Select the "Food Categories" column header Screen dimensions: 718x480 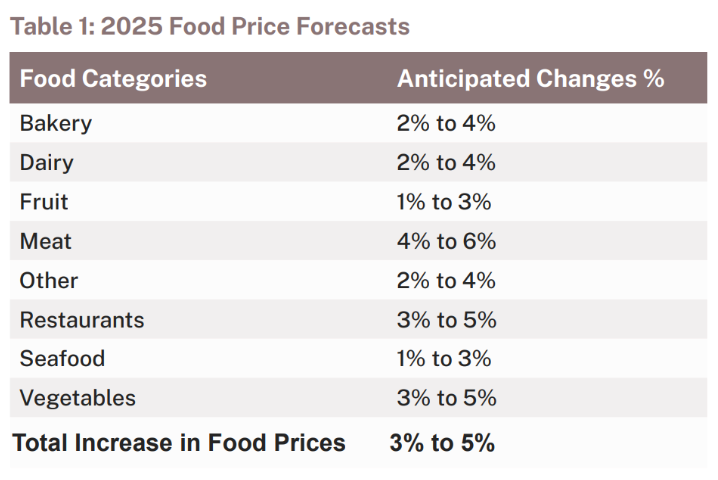(113, 79)
